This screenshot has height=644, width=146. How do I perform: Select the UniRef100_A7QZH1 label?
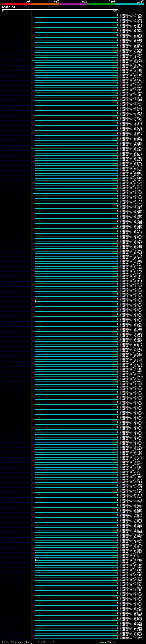[x=131, y=70]
